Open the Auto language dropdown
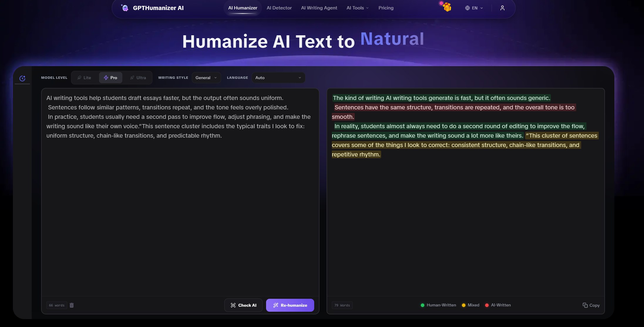 pyautogui.click(x=278, y=78)
